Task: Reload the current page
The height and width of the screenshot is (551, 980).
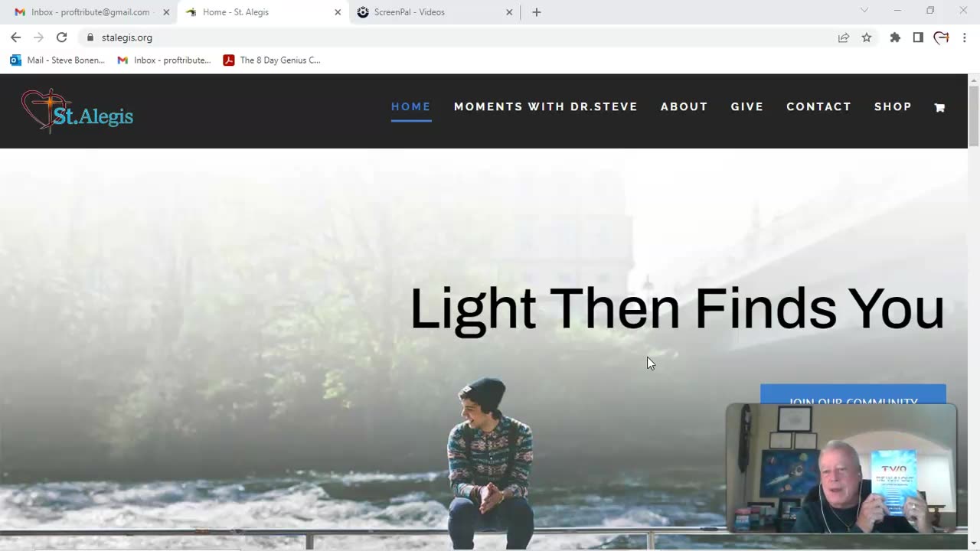Action: [62, 37]
